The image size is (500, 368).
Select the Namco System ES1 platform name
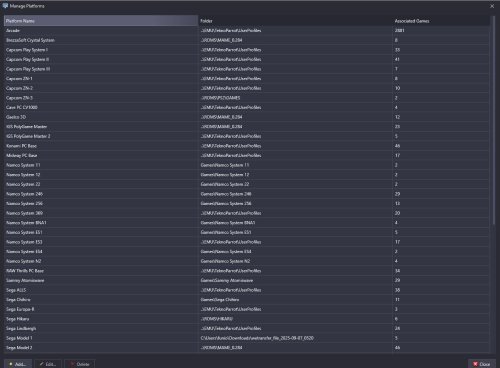pyautogui.click(x=24, y=232)
